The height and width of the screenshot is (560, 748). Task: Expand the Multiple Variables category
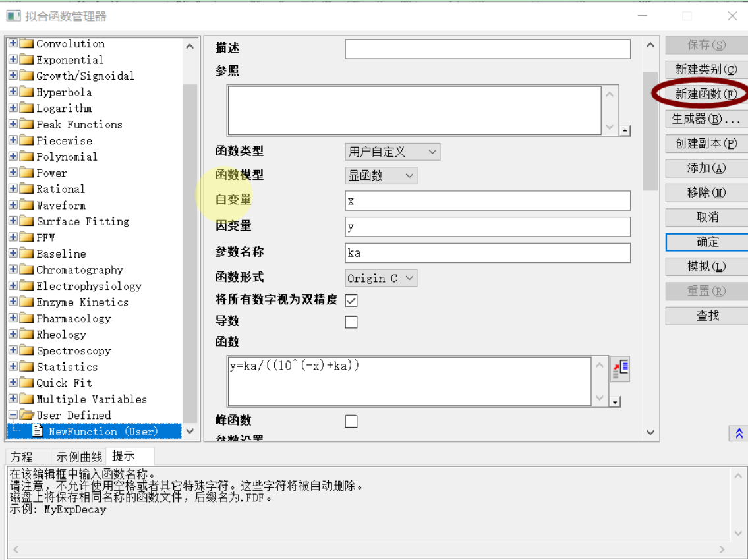pyautogui.click(x=13, y=399)
